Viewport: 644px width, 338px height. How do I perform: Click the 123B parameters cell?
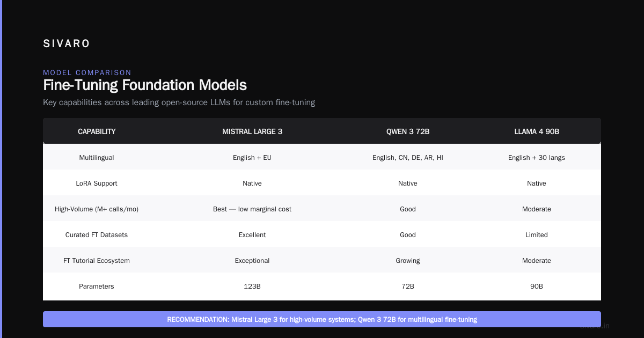click(252, 286)
